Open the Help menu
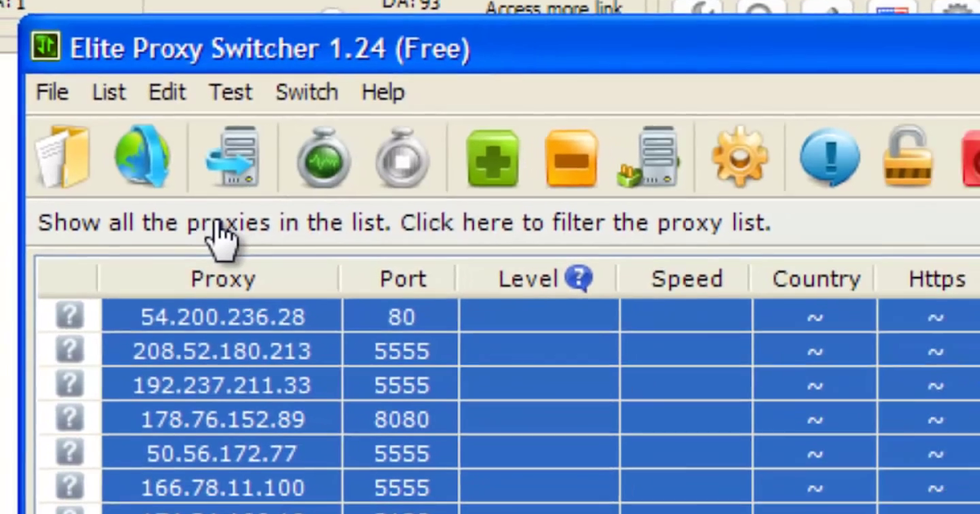980x514 pixels. tap(383, 92)
